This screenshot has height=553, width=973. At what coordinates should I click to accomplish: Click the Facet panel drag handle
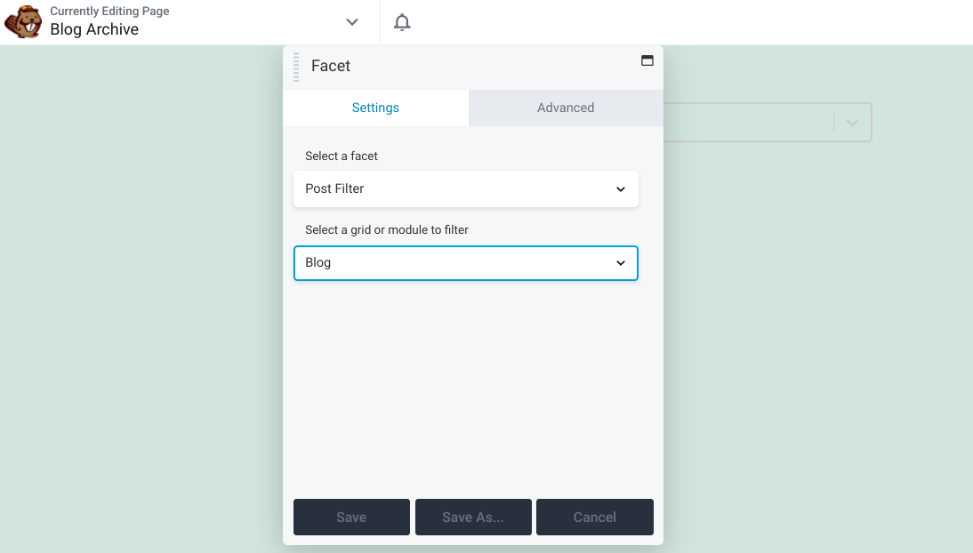[x=296, y=66]
